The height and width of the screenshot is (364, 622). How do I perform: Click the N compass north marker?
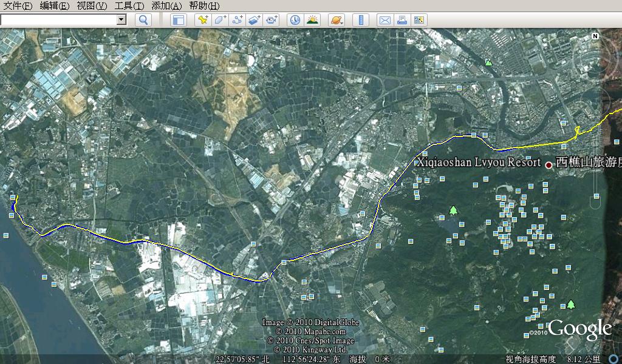point(595,36)
